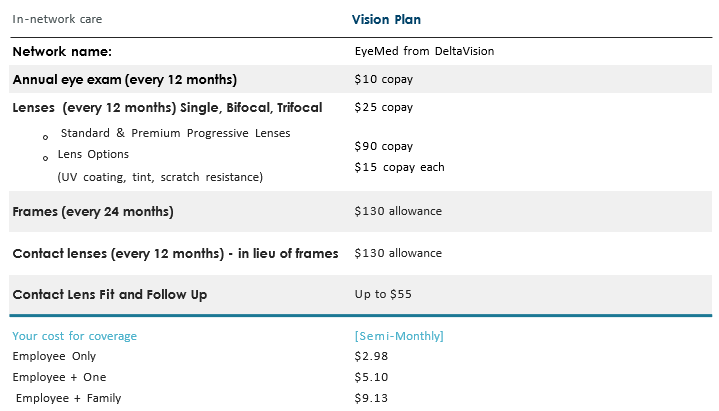Select the "$90 copay" value
This screenshot has width=719, height=411.
tap(384, 146)
